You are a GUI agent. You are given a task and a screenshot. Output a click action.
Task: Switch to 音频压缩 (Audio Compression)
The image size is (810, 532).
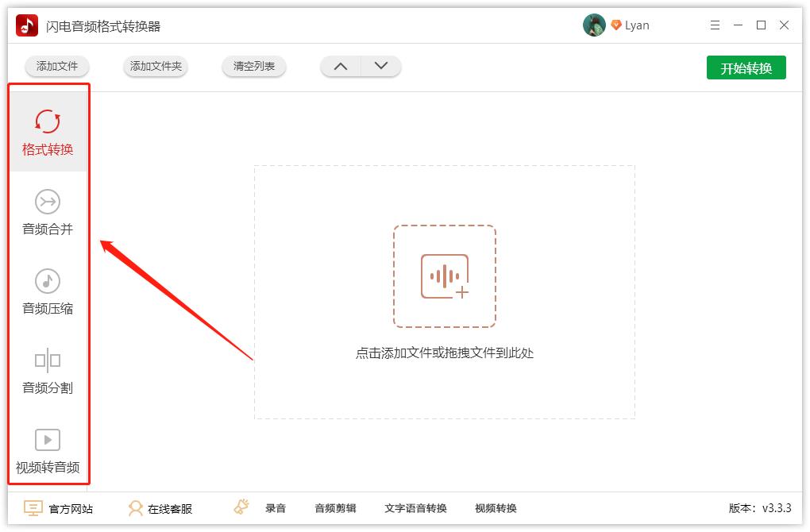48,290
